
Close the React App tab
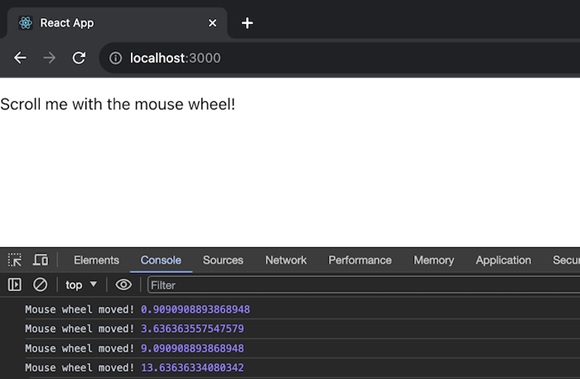212,23
